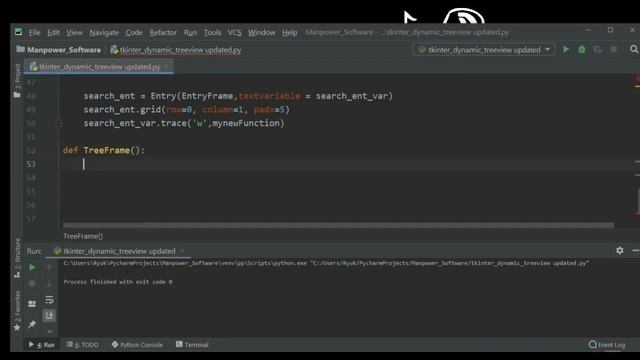This screenshot has width=640, height=360.
Task: Open the Run menu
Action: click(x=190, y=33)
